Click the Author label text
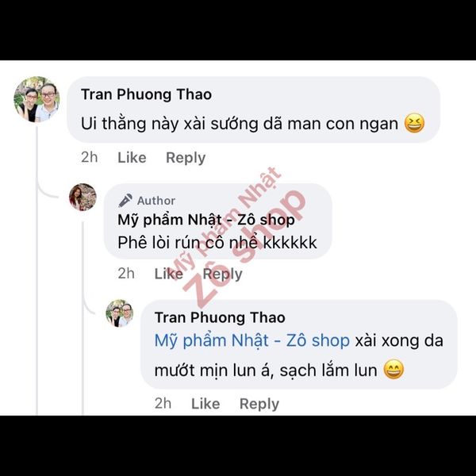The height and width of the screenshot is (476, 476). click(156, 201)
